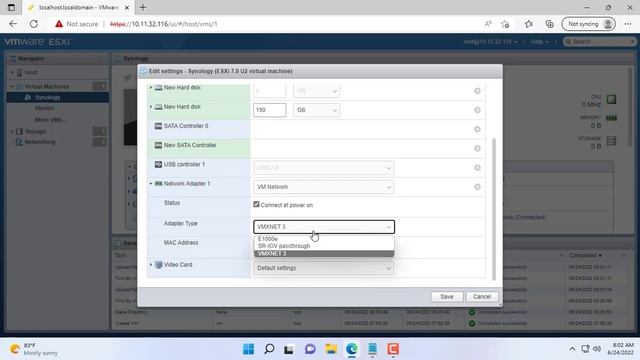Switch to localhost.localdomain VMware tab
Viewport: 640px width, 360px height.
[78, 7]
